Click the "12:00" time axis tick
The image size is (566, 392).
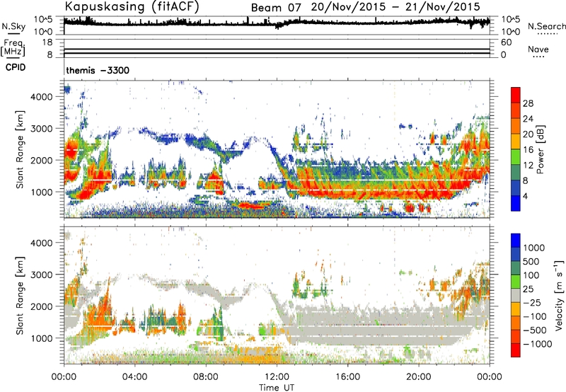pos(277,377)
